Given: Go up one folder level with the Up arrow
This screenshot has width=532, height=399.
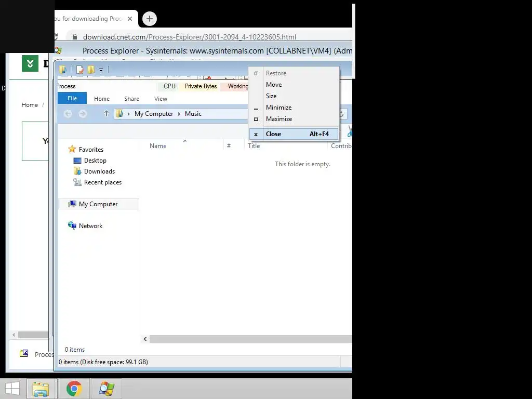Looking at the screenshot, I should [x=106, y=114].
